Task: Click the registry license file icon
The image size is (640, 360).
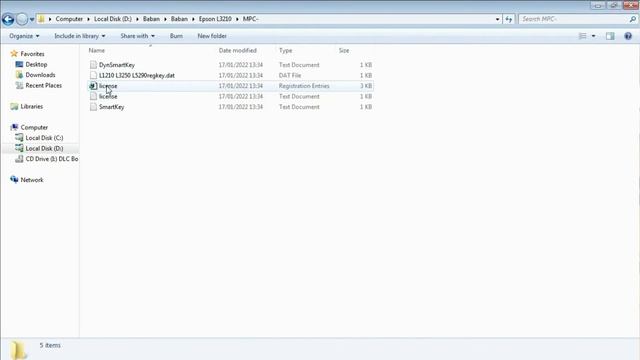Action: coord(93,86)
